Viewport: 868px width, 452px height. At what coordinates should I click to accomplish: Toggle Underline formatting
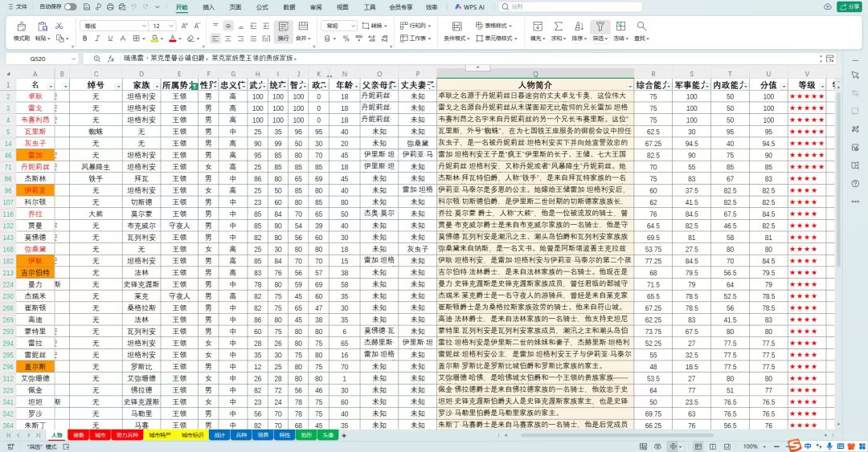[110, 39]
